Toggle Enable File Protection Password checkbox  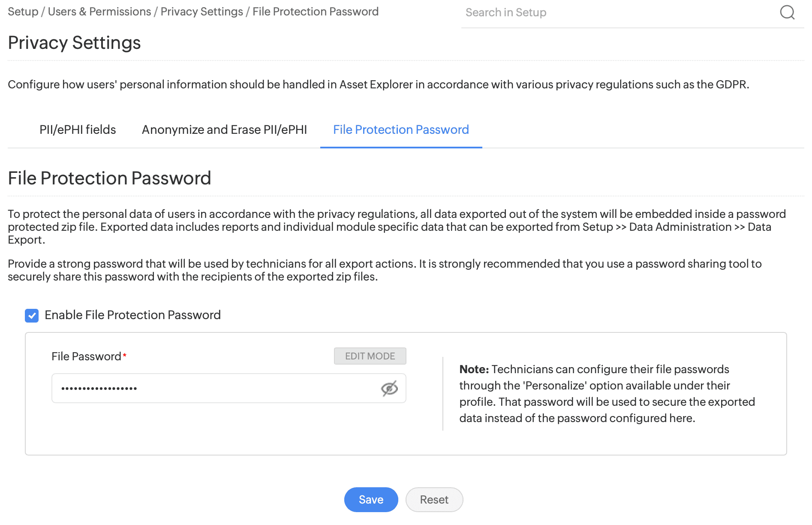click(x=32, y=316)
